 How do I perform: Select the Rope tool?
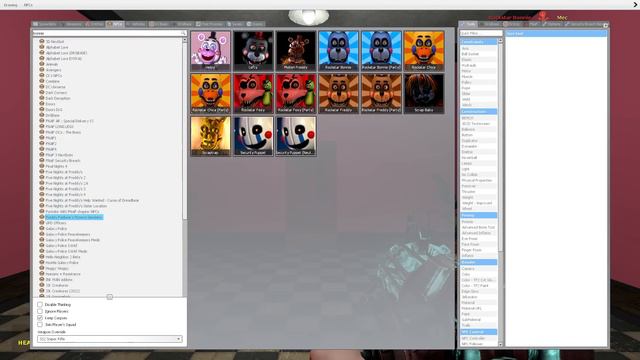479,88
